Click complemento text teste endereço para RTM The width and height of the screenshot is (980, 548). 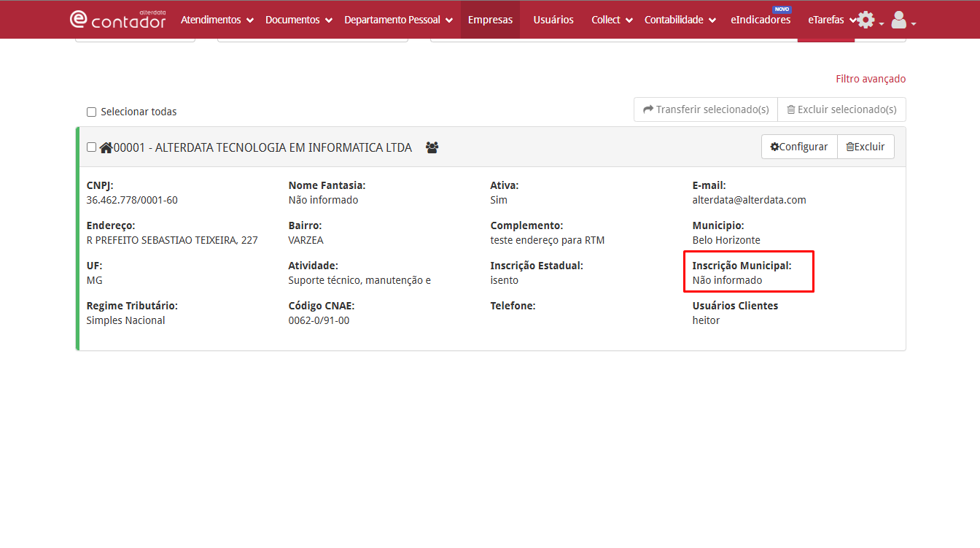click(x=548, y=240)
